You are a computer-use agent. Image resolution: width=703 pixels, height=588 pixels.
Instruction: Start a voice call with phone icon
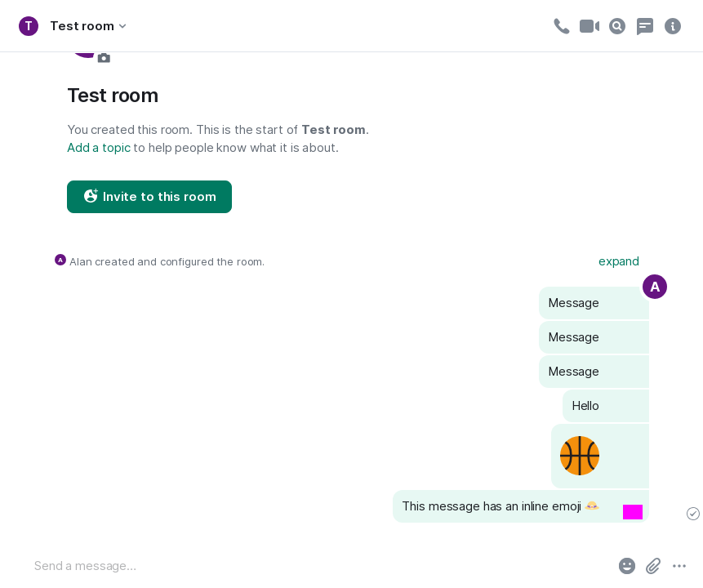tap(561, 26)
